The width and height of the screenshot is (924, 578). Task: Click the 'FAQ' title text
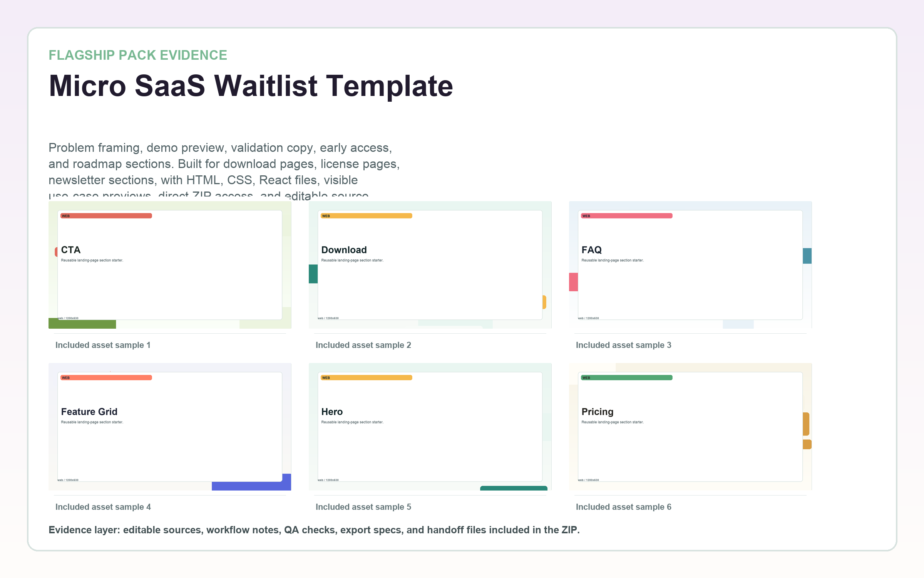click(x=592, y=250)
